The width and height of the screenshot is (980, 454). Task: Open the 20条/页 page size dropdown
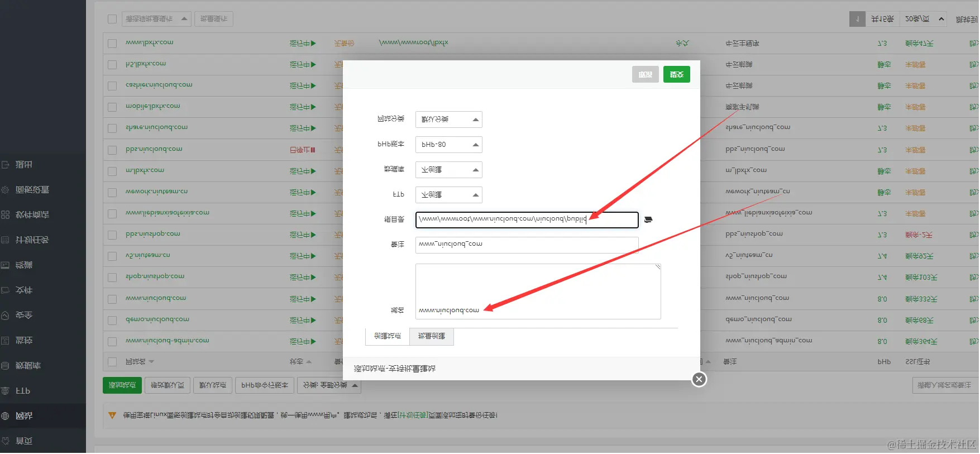922,19
